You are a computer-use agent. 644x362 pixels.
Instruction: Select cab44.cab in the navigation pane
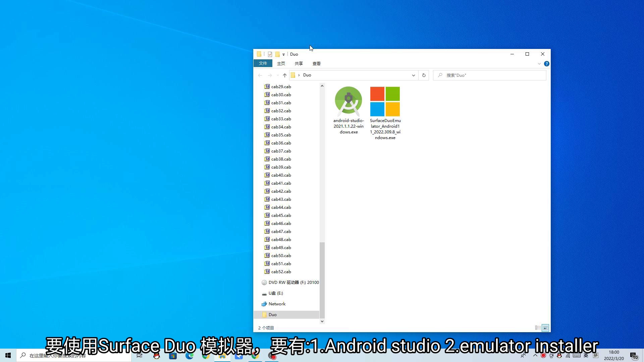281,207
